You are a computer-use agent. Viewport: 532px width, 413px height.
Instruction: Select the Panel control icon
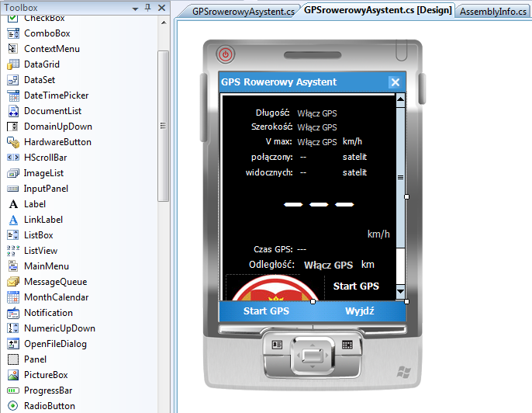[x=13, y=359]
